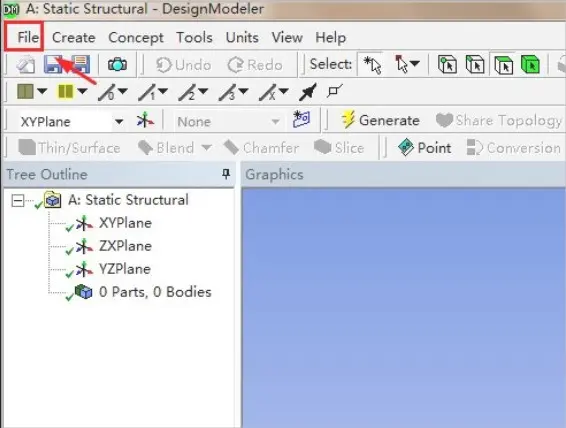Select the 0 Parts, 0 Bodies node
Image resolution: width=566 pixels, height=428 pixels.
coord(155,292)
